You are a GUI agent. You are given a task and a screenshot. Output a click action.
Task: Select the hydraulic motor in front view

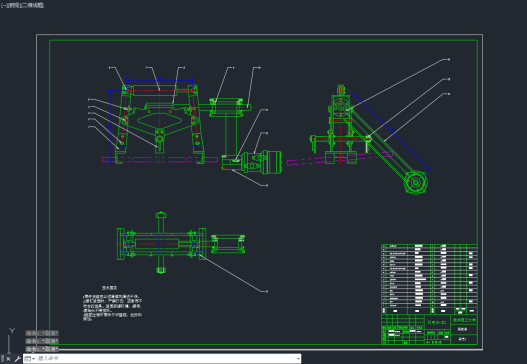pyautogui.click(x=262, y=162)
